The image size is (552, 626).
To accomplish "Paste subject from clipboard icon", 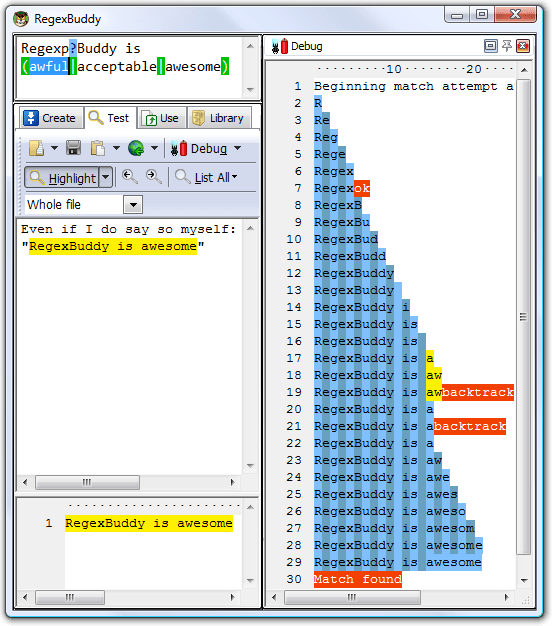I will 98,148.
